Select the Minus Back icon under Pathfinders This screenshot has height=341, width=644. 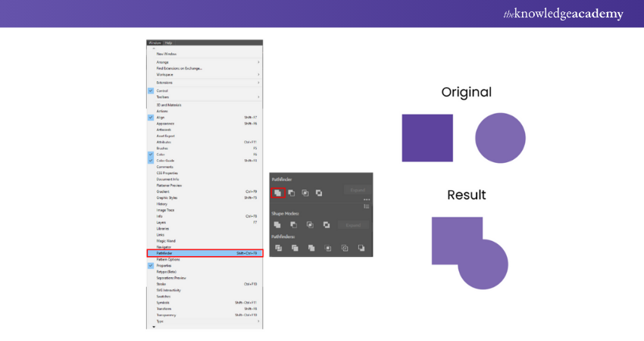(x=361, y=248)
